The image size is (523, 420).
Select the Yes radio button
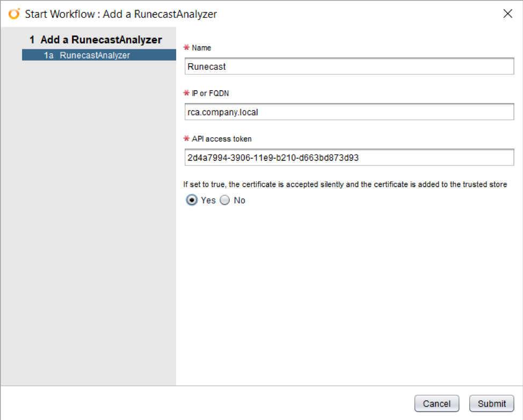click(192, 200)
